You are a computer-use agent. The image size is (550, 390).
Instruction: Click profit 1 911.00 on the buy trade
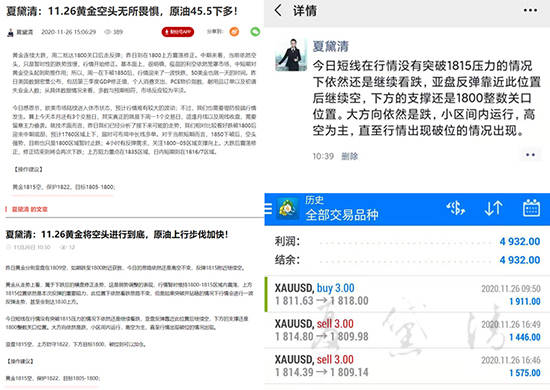pyautogui.click(x=525, y=301)
